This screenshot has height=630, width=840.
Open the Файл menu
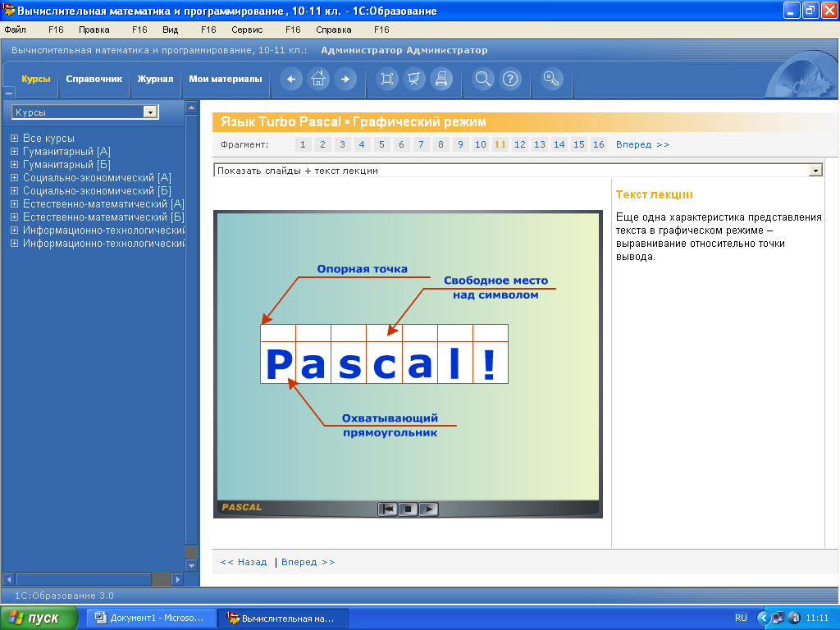pyautogui.click(x=15, y=30)
